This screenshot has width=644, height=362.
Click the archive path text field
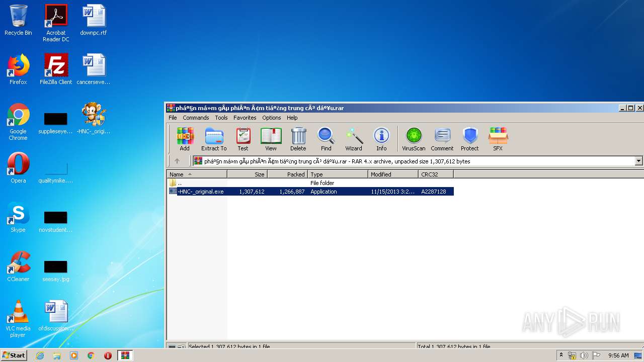413,161
